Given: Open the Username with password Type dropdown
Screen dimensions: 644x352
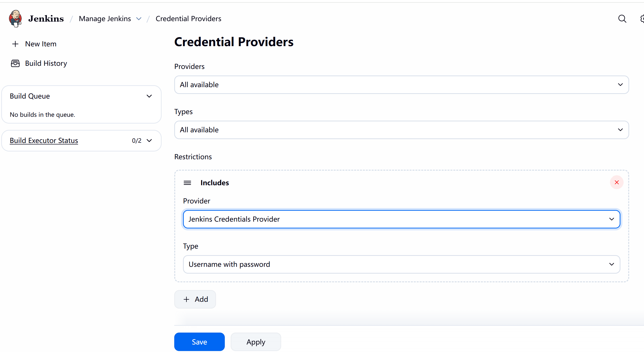Looking at the screenshot, I should [401, 264].
